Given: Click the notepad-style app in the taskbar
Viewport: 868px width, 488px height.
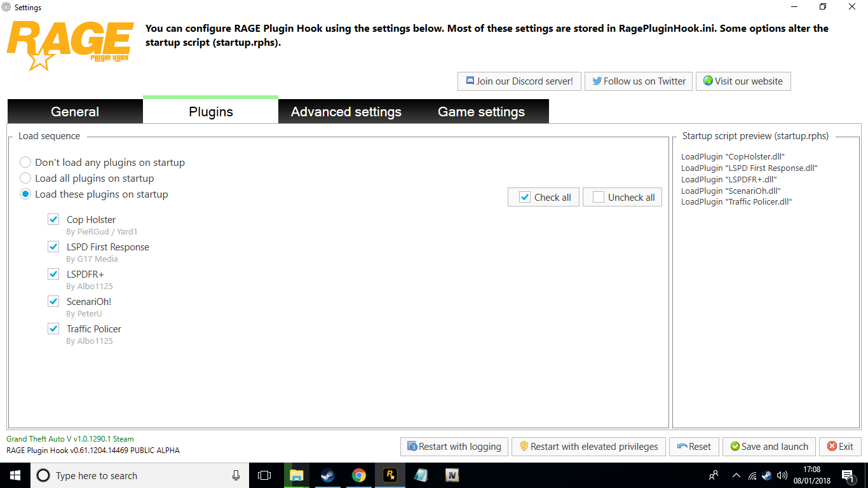Looking at the screenshot, I should 421,475.
